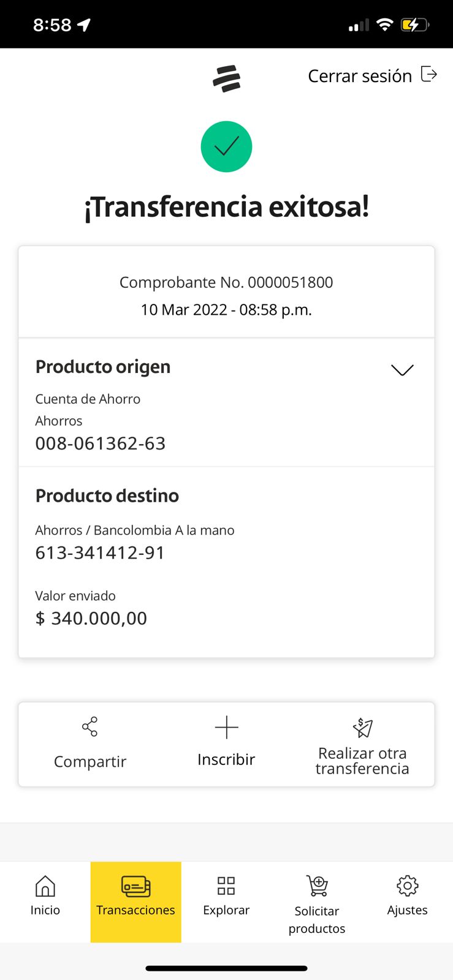
Task: Tap the Bancolombia logo at top
Action: point(226,78)
